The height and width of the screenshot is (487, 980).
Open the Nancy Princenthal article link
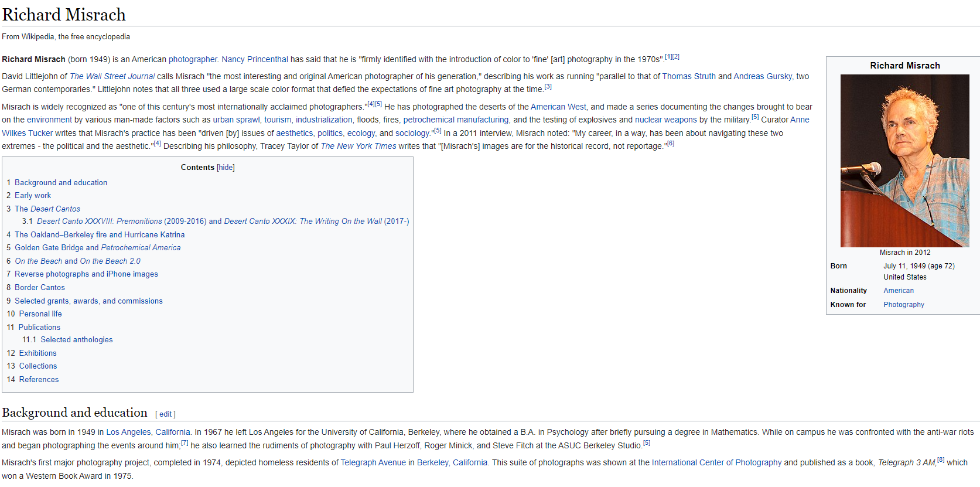pos(255,59)
